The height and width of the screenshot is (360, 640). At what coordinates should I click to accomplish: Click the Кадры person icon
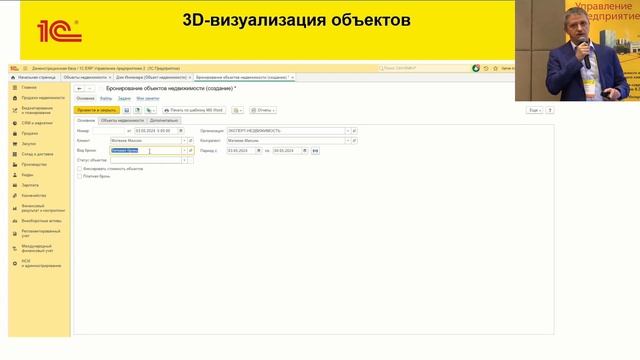pos(15,175)
